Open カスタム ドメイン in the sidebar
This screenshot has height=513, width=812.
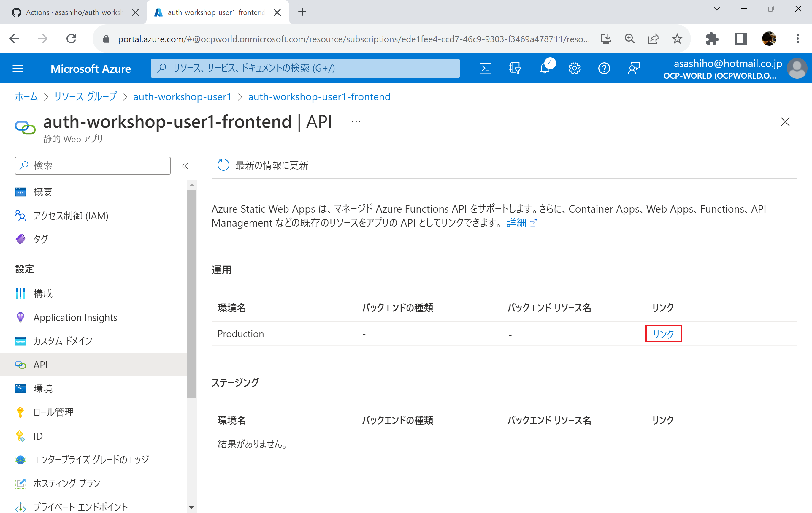coord(62,341)
